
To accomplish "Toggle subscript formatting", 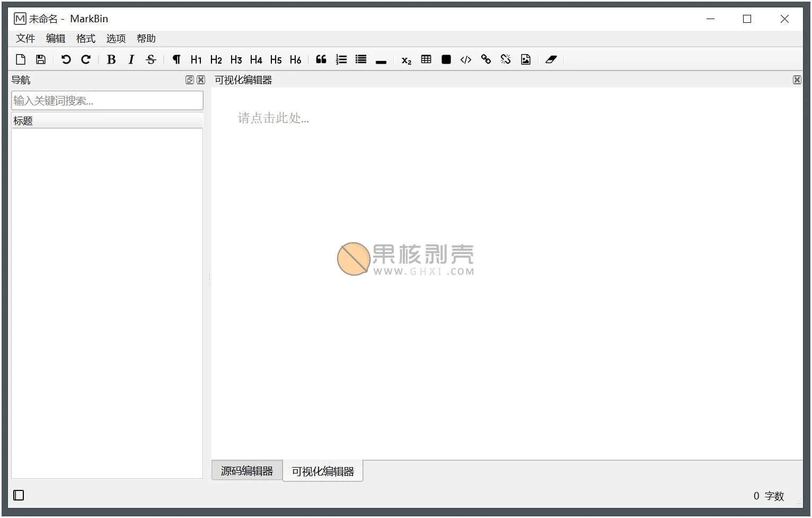I will (407, 60).
